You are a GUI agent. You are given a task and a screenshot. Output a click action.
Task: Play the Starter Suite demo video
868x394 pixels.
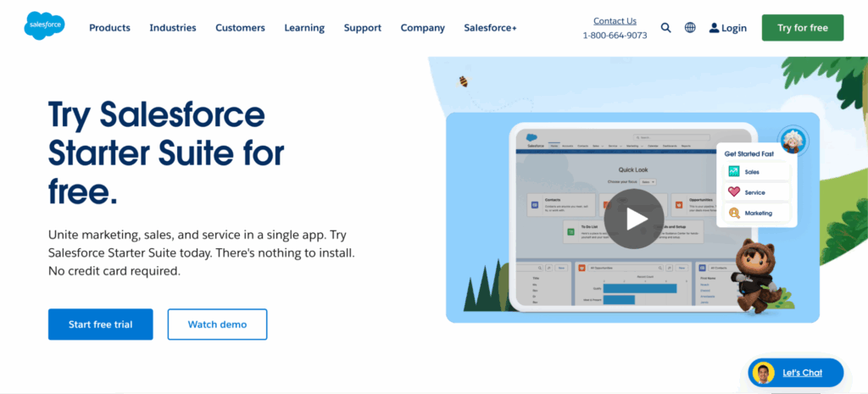click(634, 219)
